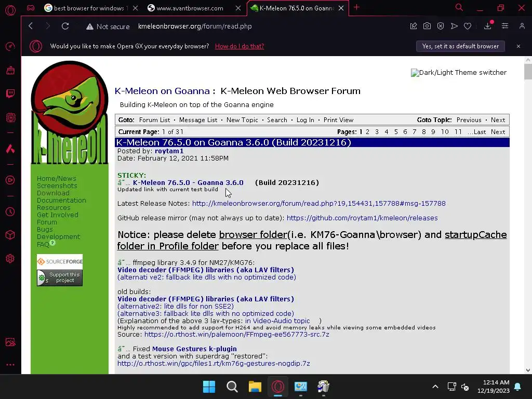This screenshot has height=399, width=532.
Task: Take a snapshot with camera icon
Action: [427, 26]
